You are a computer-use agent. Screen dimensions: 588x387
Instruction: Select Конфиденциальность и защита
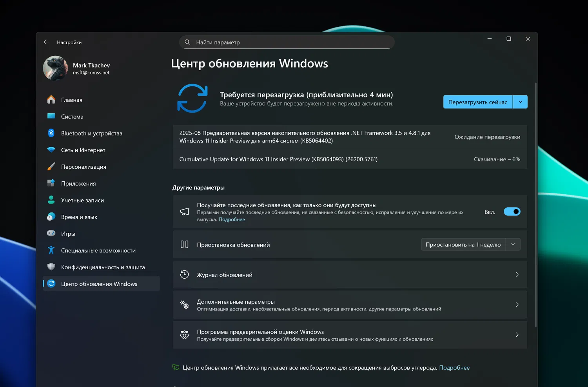tap(101, 267)
